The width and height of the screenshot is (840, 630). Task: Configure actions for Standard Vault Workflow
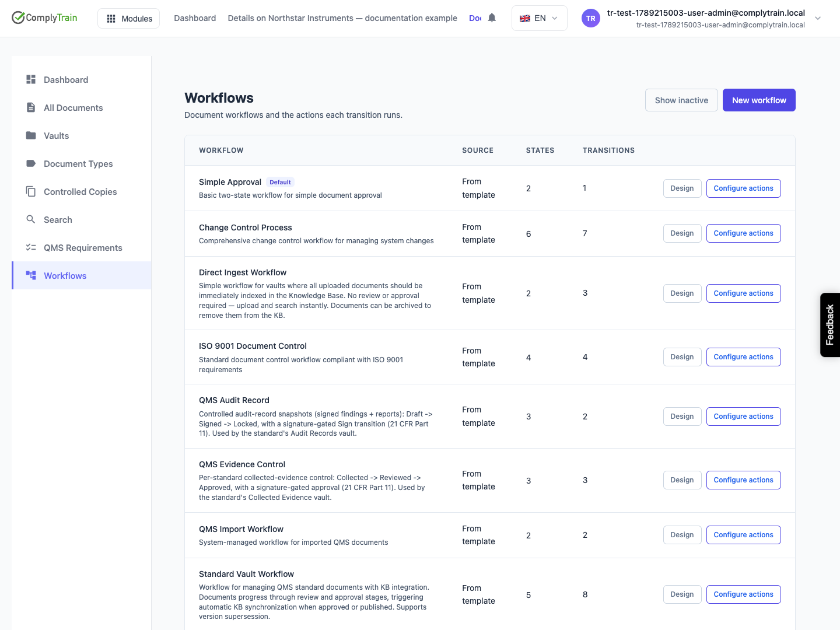(x=743, y=594)
